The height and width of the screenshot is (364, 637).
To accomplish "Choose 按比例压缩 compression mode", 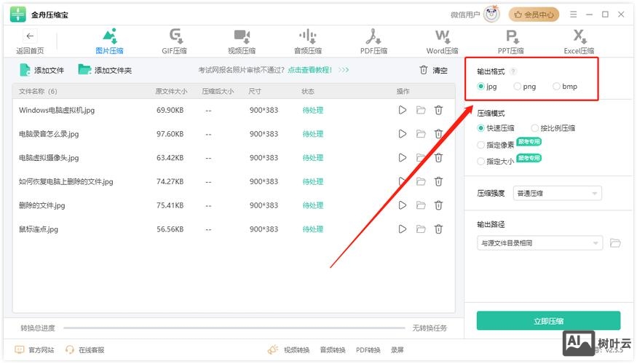I will pyautogui.click(x=534, y=128).
